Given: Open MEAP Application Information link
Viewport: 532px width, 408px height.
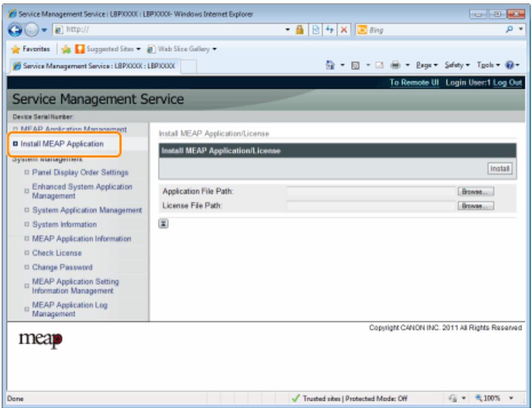Looking at the screenshot, I should (82, 239).
